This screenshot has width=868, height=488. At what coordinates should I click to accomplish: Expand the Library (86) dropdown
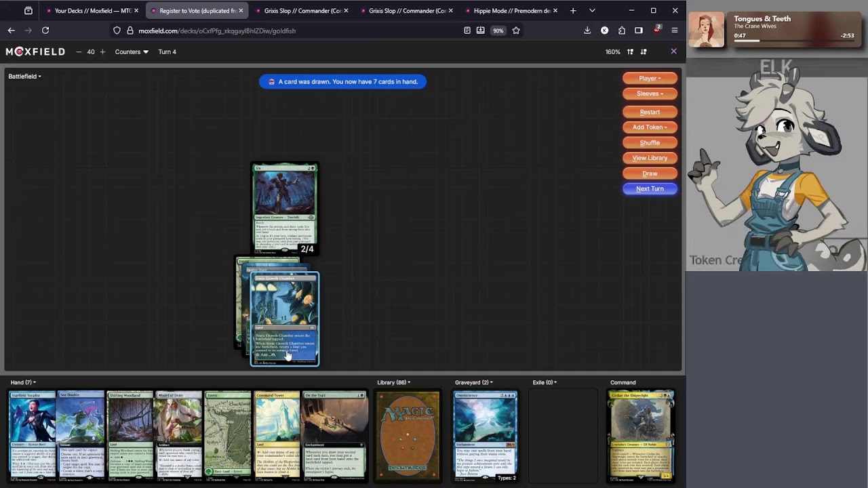(393, 382)
